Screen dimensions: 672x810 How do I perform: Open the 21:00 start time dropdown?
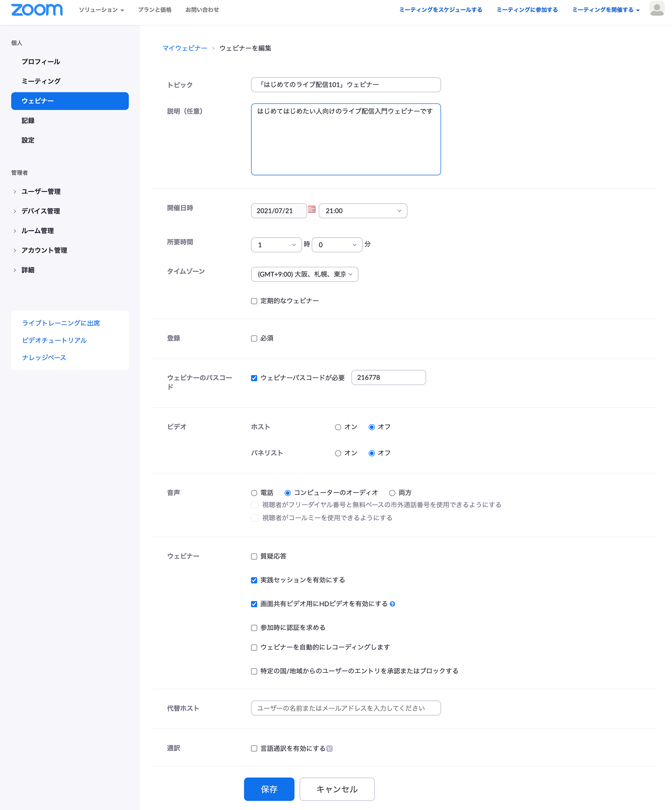[x=363, y=211]
